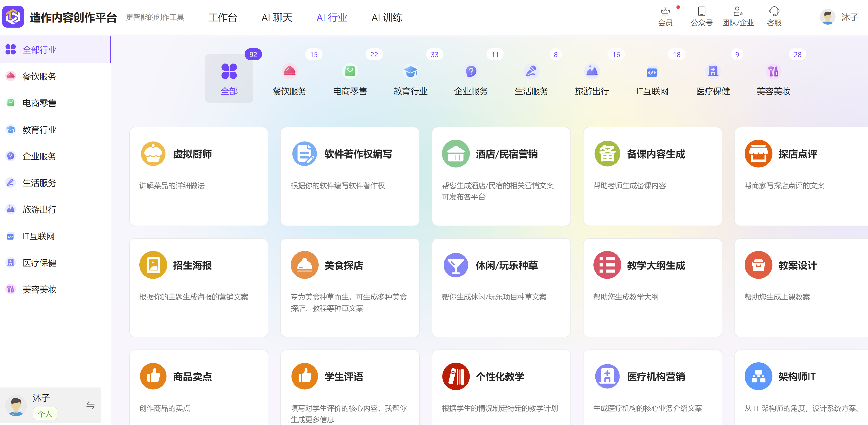The height and width of the screenshot is (425, 868).
Task: Click the 沐子 username in header
Action: click(x=850, y=17)
